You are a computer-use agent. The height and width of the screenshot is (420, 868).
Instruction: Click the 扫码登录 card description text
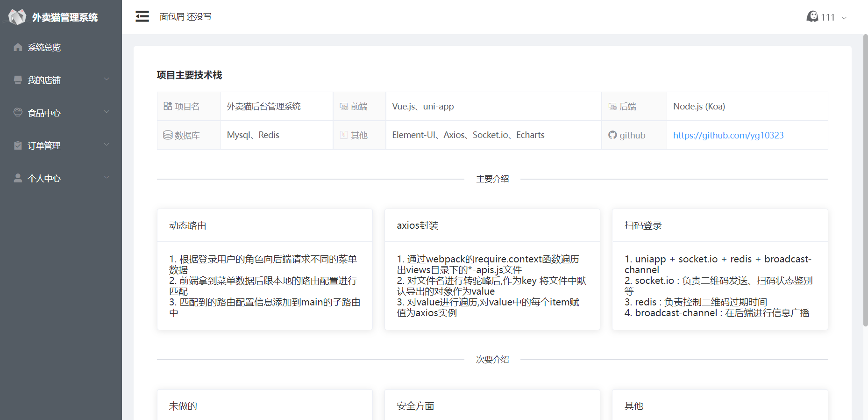click(x=720, y=286)
